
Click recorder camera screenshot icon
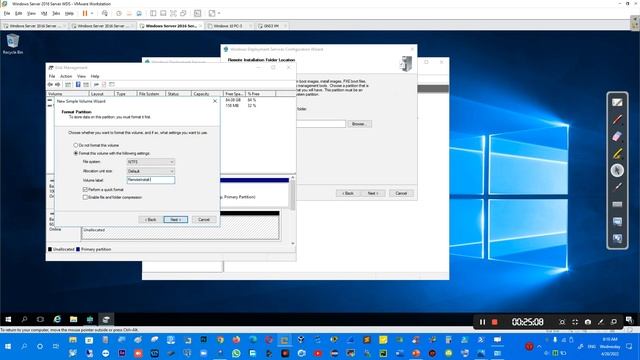pos(588,322)
